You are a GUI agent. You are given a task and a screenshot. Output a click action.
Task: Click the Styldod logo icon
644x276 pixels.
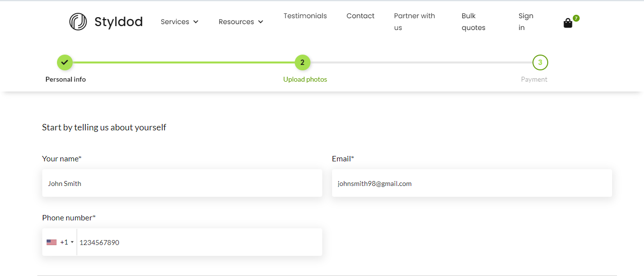pyautogui.click(x=78, y=22)
